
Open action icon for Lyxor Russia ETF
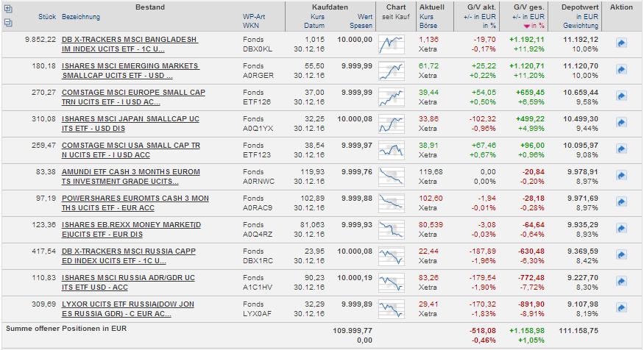click(x=620, y=309)
